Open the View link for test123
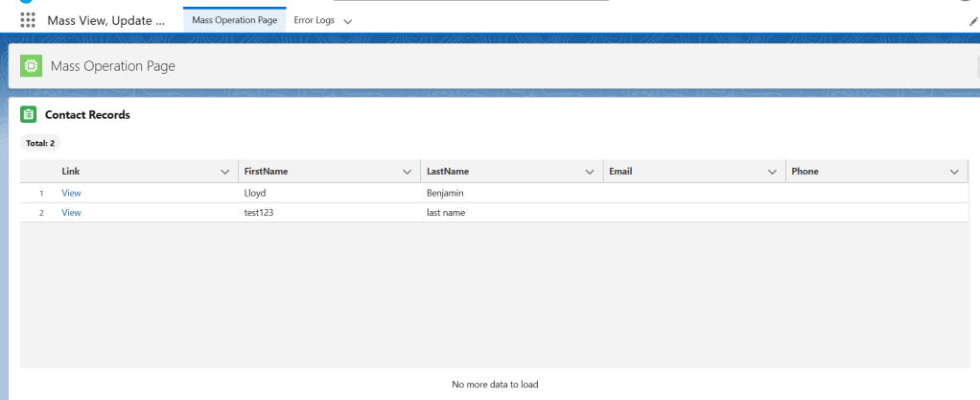The width and height of the screenshot is (980, 400). [71, 213]
